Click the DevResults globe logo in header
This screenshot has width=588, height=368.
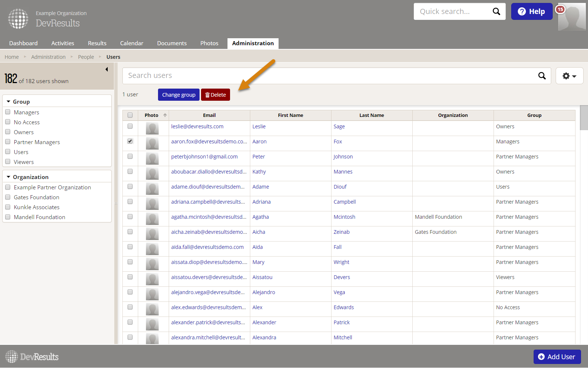18,19
